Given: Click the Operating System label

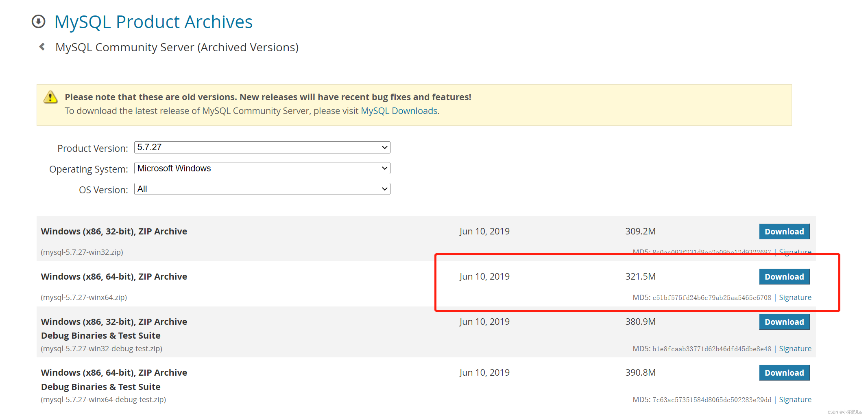Looking at the screenshot, I should (89, 169).
